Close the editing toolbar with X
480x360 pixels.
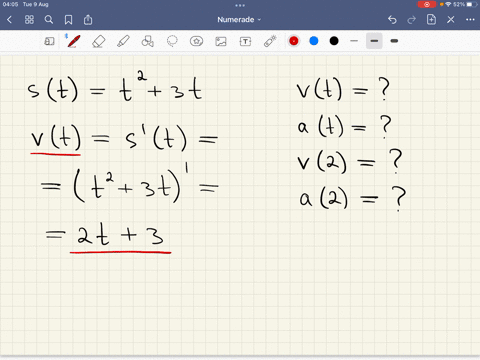click(x=451, y=20)
